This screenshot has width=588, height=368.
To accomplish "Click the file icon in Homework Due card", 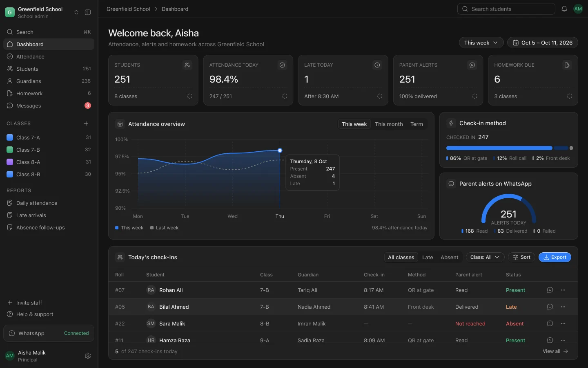I will tap(567, 65).
